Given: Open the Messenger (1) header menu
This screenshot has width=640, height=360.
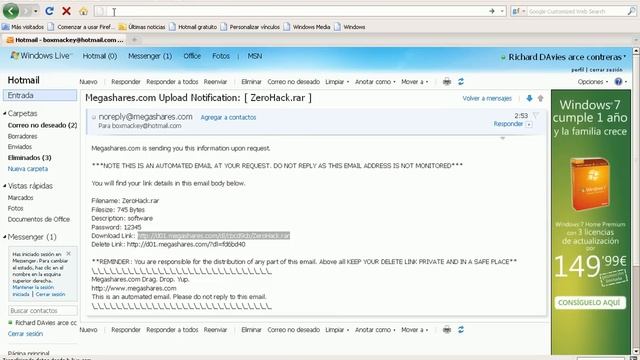Looking at the screenshot, I should click(x=150, y=56).
